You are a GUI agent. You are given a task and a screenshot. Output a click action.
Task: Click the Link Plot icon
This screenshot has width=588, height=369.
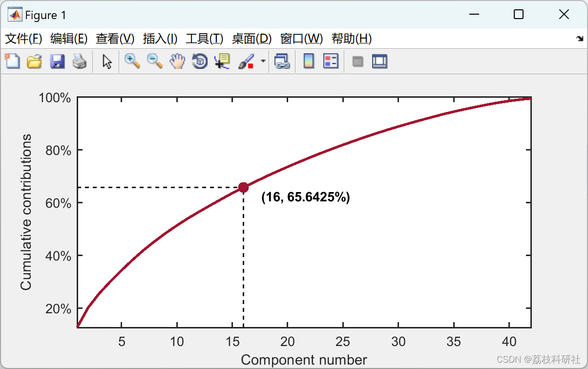[x=282, y=61]
